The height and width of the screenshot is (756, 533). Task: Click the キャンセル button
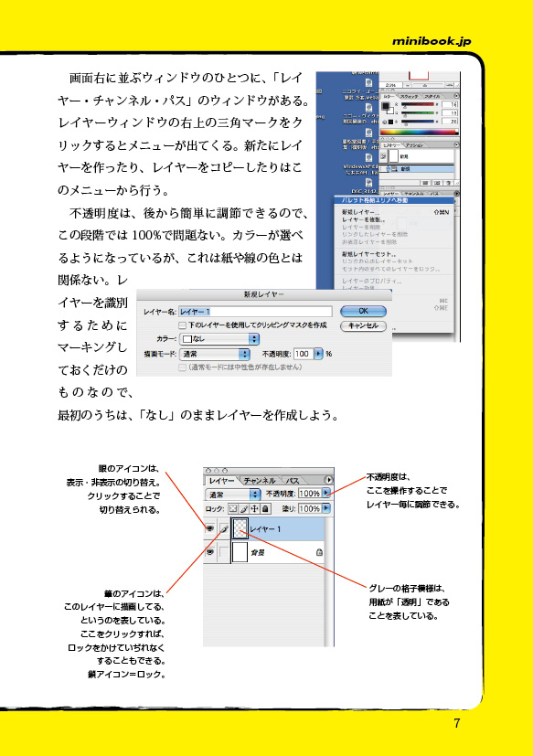coord(363,326)
